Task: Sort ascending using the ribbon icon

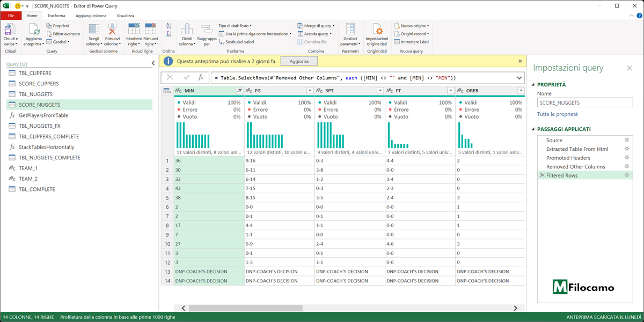Action: pos(169,26)
